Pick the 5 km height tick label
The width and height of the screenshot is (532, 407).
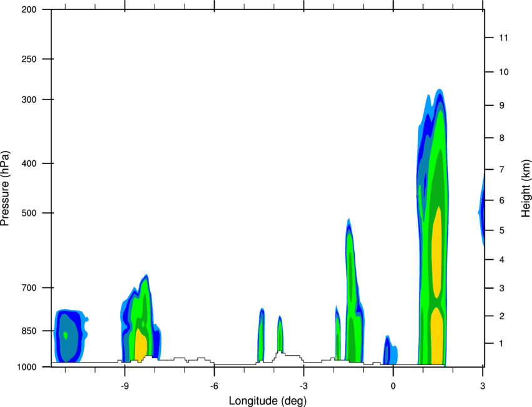pyautogui.click(x=501, y=230)
